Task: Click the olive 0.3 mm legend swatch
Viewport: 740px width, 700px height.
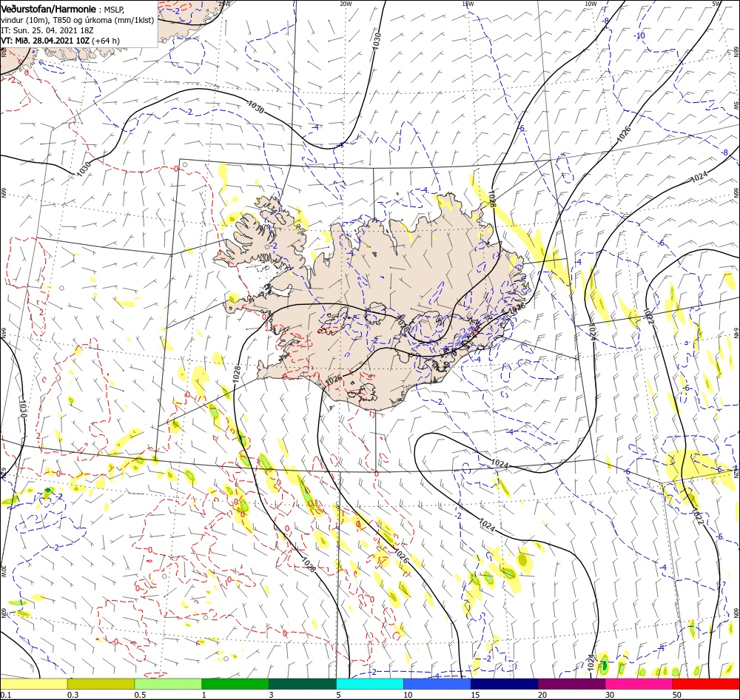Action: [101, 684]
